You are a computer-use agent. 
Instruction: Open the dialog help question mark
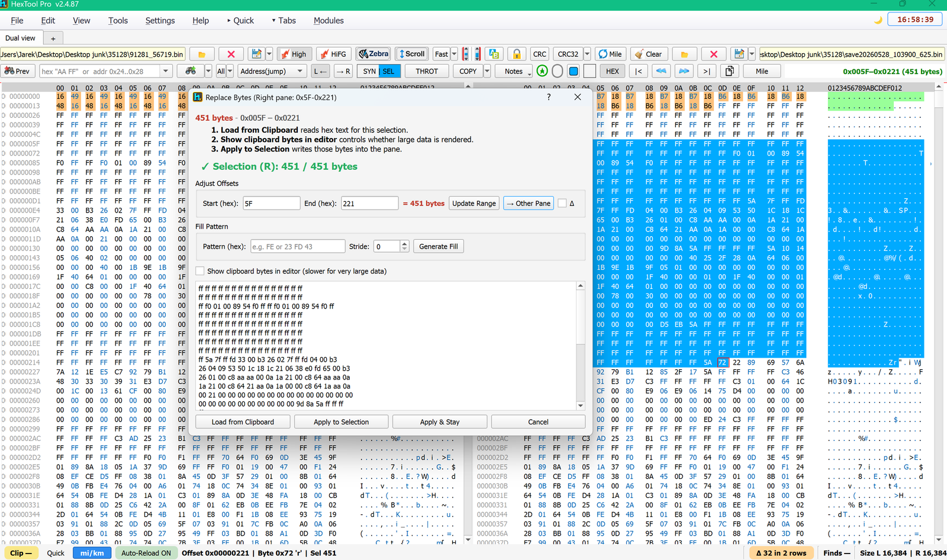pos(549,97)
